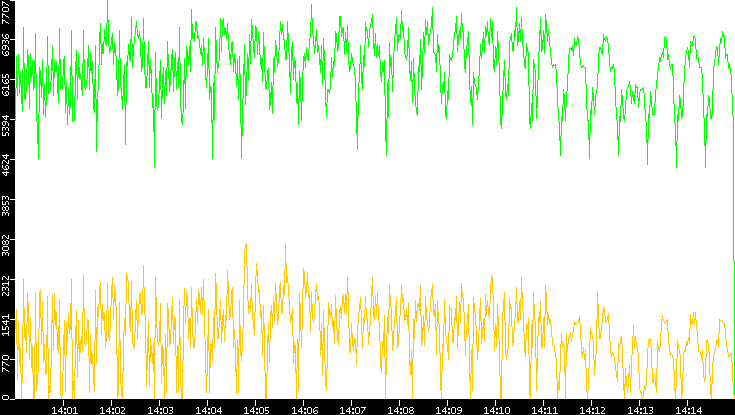Click the 14:08 time axis label
Viewport: 735px width, 415px height.
pyautogui.click(x=400, y=410)
